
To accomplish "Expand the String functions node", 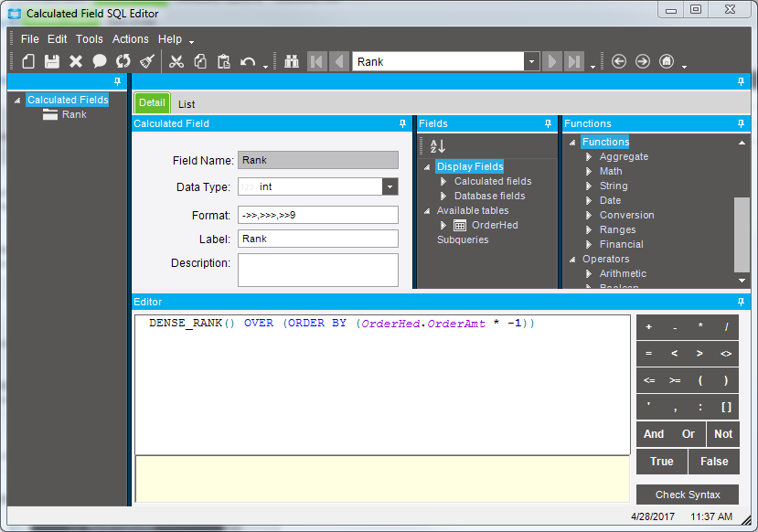I will click(x=588, y=186).
